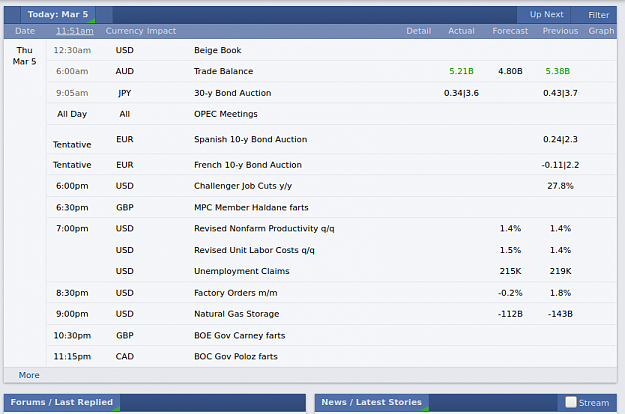
Task: Click the Detail column header
Action: 419,31
